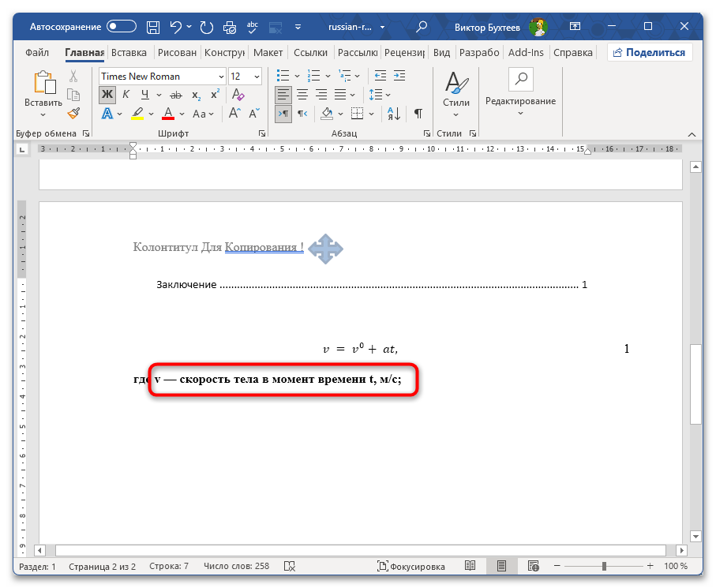Clear all formatting from the text
Image resolution: width=716 pixels, height=588 pixels.
tap(238, 95)
